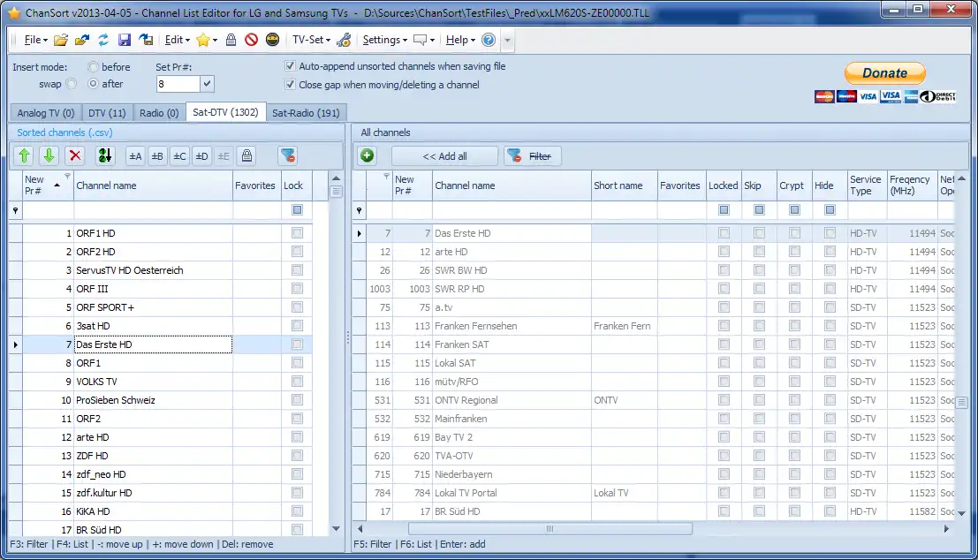Switch to the Sat-Radio (191) tab

click(306, 113)
